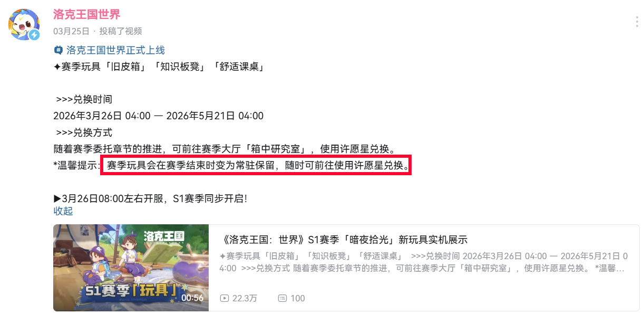The height and width of the screenshot is (314, 644).
Task: Click the 投稿了视频 label
Action: click(121, 31)
